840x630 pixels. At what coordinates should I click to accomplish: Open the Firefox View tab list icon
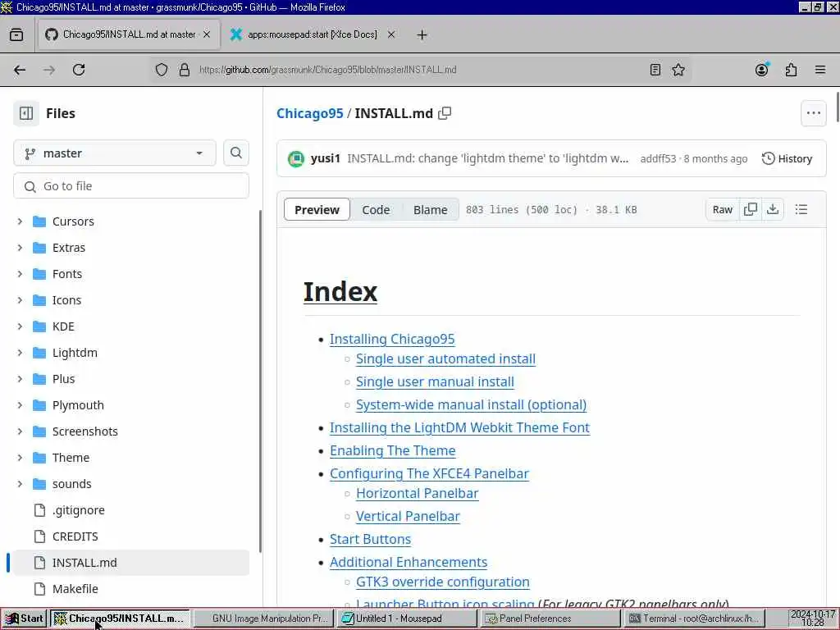[x=16, y=34]
